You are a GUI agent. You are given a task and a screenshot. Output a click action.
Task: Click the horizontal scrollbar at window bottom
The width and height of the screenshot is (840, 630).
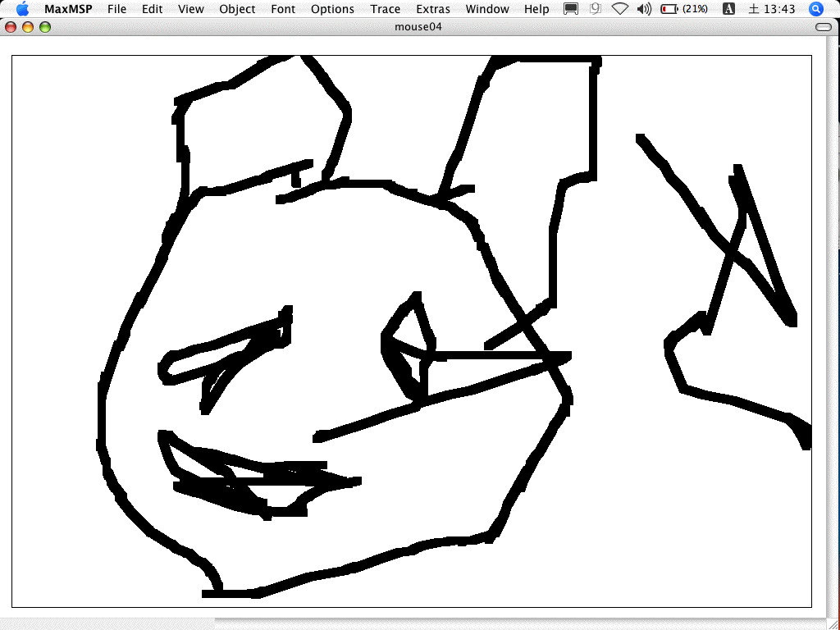click(413, 624)
